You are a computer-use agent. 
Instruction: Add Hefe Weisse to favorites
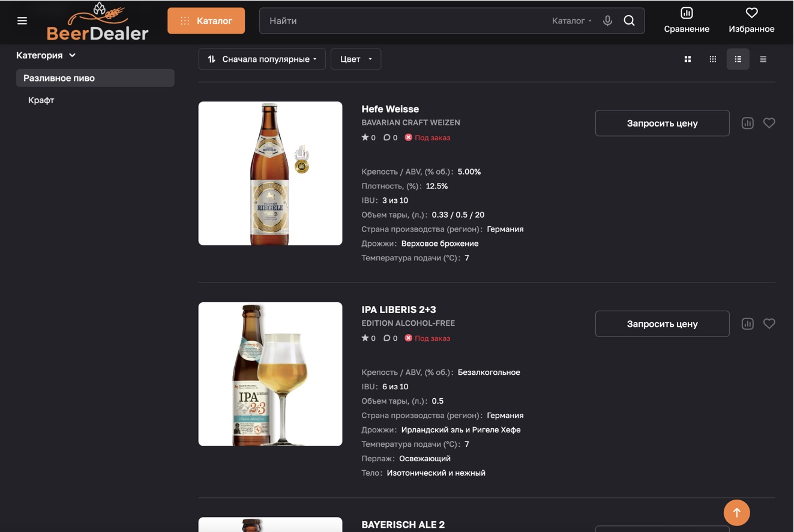[769, 123]
